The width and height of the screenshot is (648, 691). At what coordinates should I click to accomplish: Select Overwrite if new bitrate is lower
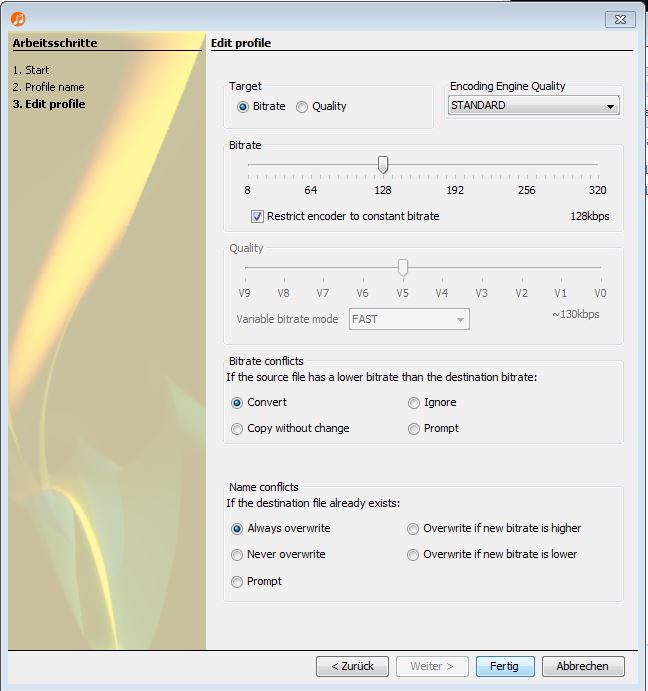click(413, 555)
